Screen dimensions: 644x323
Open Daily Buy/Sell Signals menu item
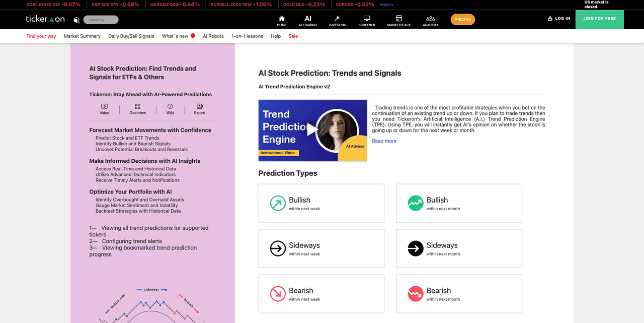pyautogui.click(x=131, y=36)
